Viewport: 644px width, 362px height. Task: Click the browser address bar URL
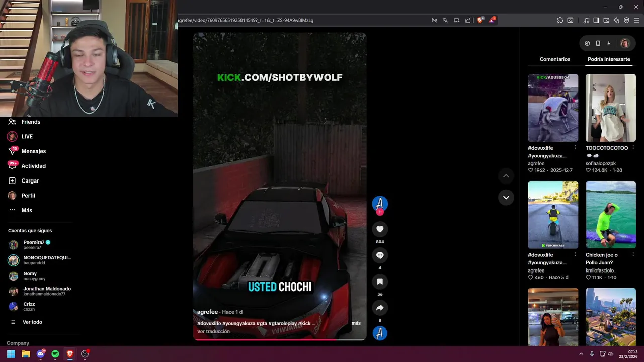(x=246, y=20)
